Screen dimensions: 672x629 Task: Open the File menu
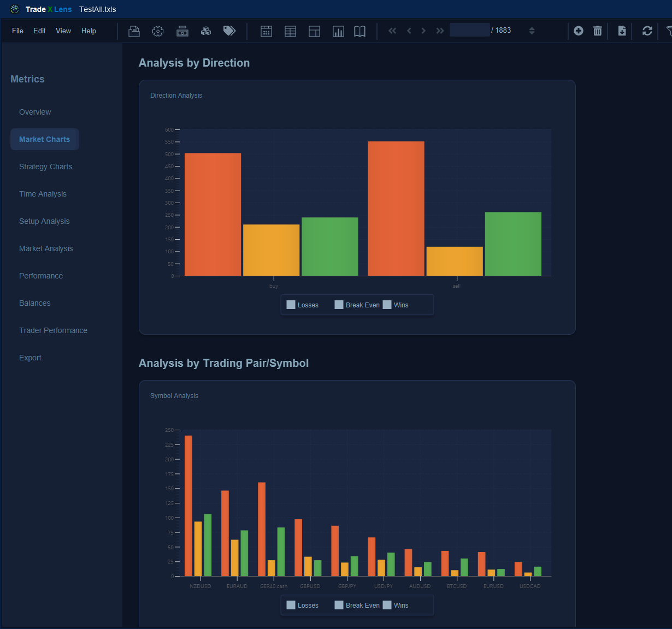point(17,31)
